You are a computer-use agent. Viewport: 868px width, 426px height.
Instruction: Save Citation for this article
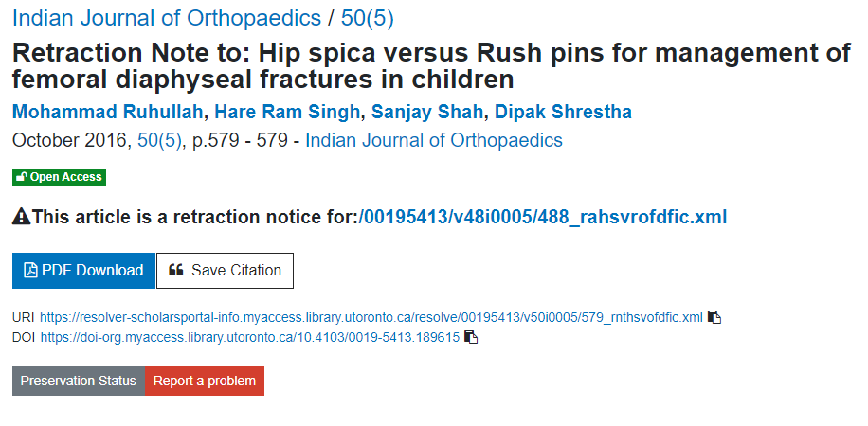(225, 271)
